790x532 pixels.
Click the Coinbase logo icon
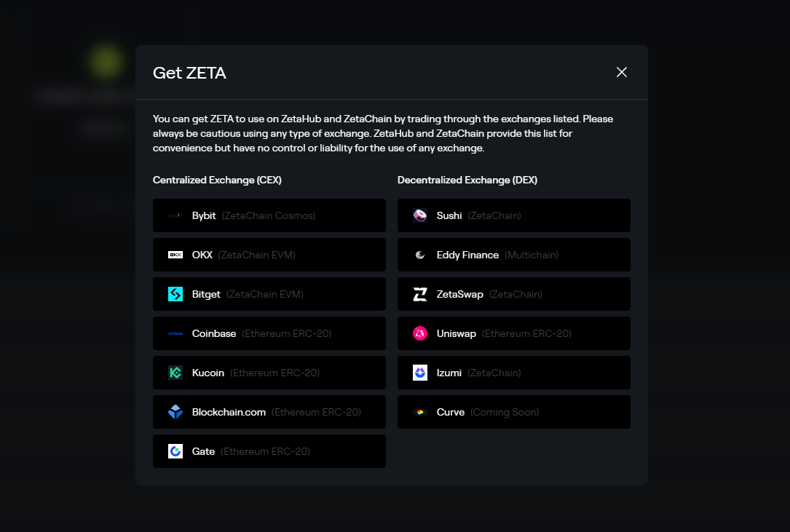tap(175, 333)
